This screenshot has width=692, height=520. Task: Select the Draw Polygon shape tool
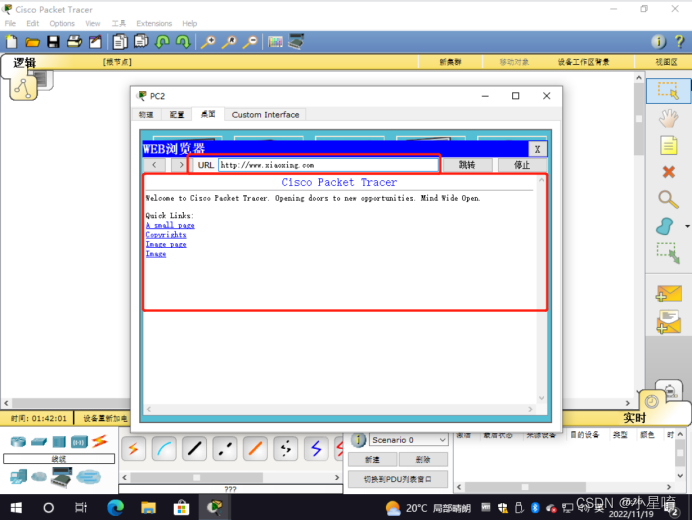(x=665, y=226)
